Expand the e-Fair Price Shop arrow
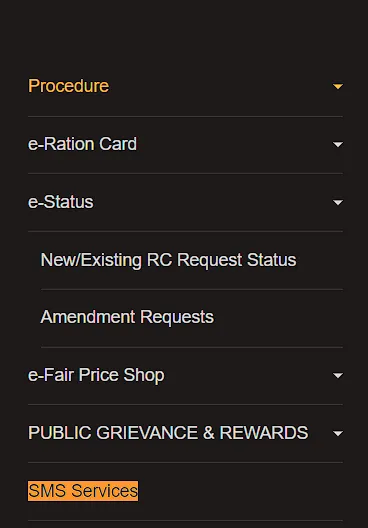 (x=338, y=375)
